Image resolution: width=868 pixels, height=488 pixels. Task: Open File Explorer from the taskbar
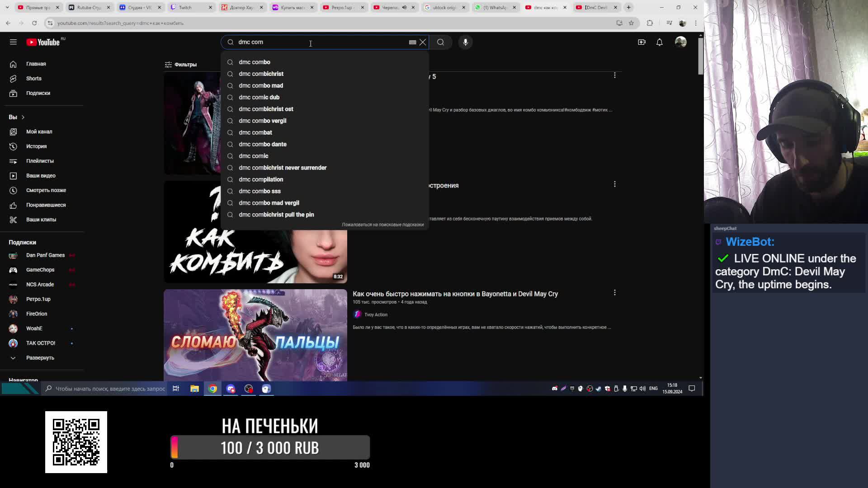point(194,389)
